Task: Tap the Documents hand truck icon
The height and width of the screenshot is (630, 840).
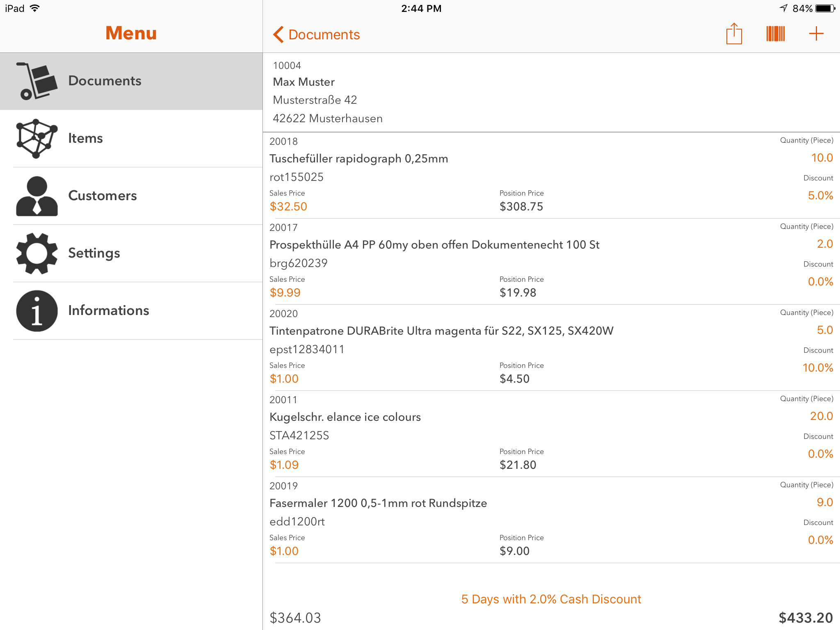Action: click(x=37, y=81)
